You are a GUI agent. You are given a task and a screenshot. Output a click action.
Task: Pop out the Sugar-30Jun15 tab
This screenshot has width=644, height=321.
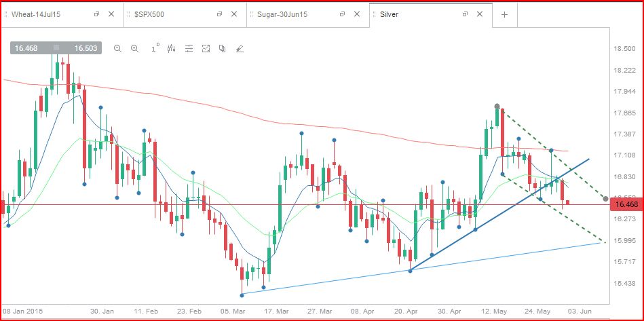click(342, 14)
